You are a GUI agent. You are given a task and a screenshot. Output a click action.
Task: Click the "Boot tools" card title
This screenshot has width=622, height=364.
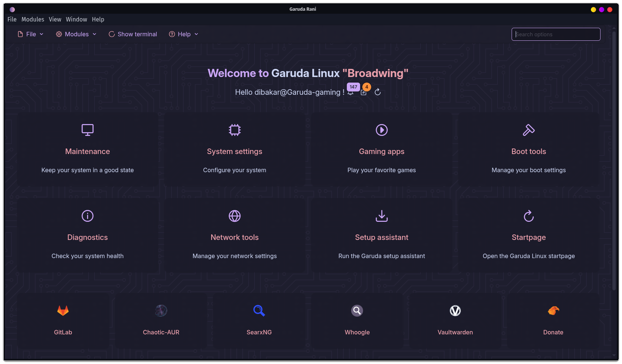point(529,151)
